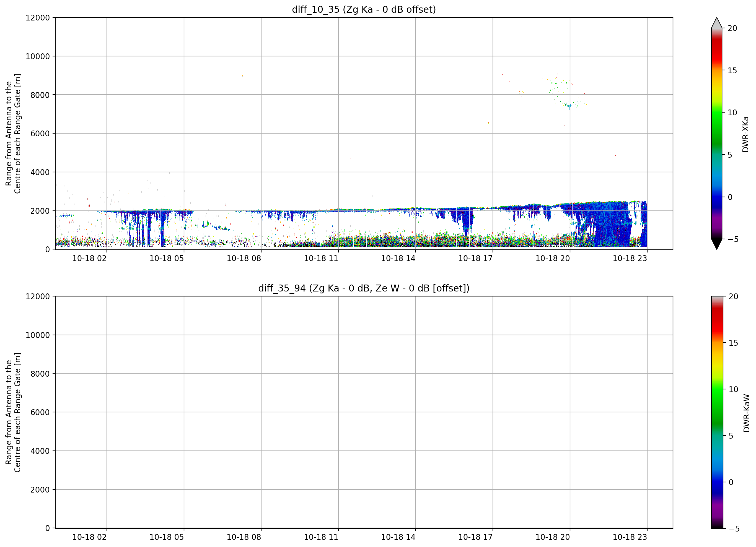Click bottom plot y tick 2000

[x=40, y=490]
